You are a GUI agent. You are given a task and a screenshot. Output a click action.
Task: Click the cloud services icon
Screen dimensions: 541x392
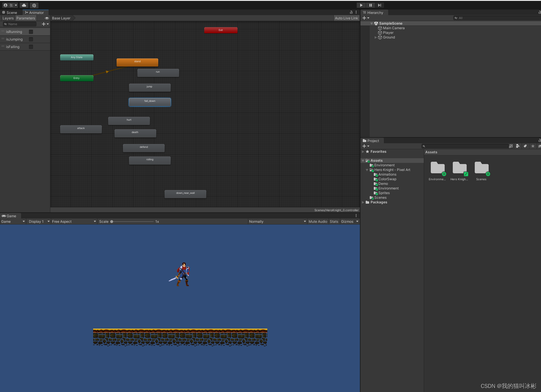24,5
